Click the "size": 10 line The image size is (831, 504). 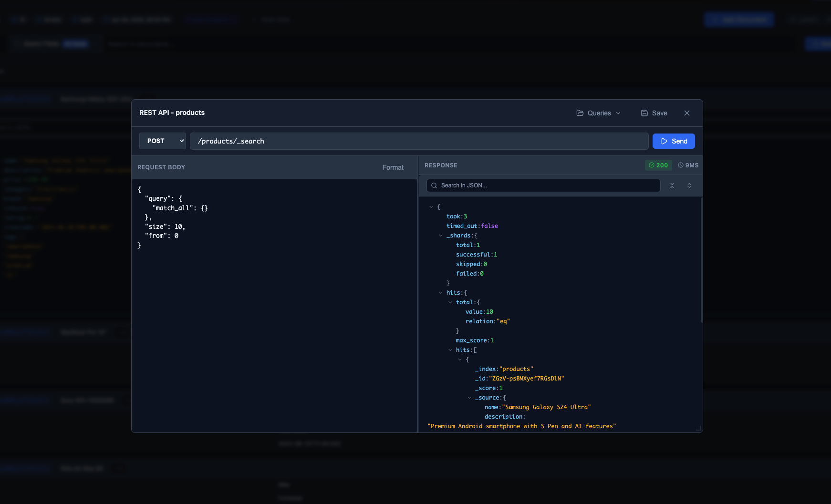click(x=165, y=226)
